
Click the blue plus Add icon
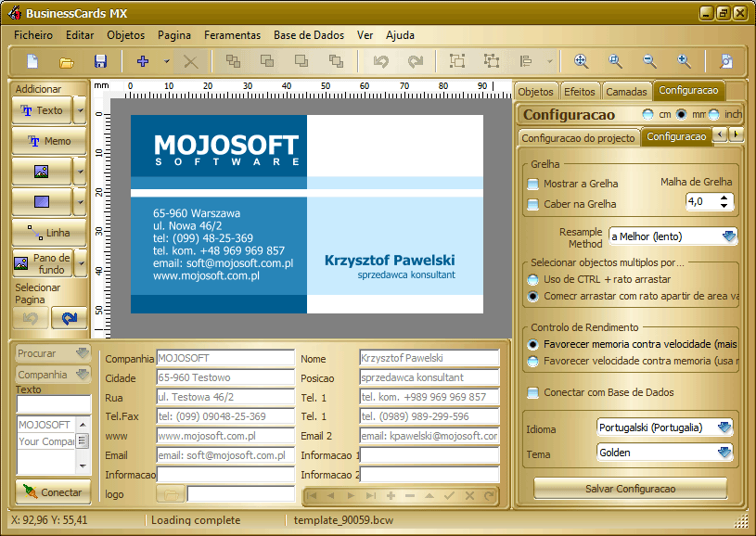143,61
